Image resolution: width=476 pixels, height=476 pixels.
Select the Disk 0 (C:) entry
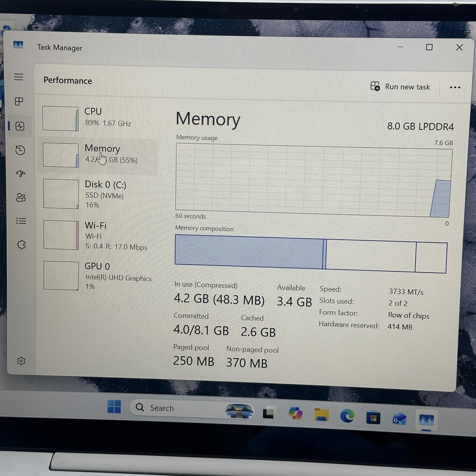point(98,194)
